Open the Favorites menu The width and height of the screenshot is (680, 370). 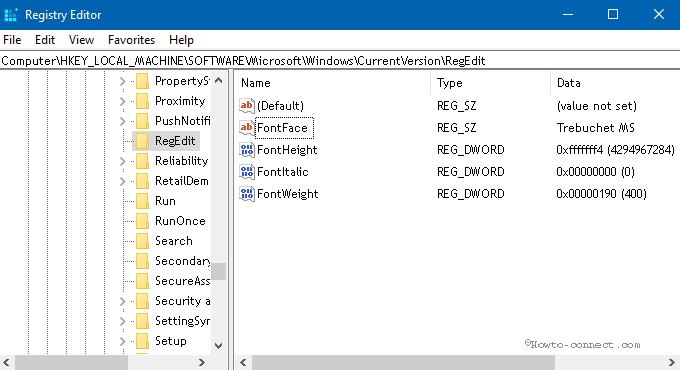tap(131, 40)
